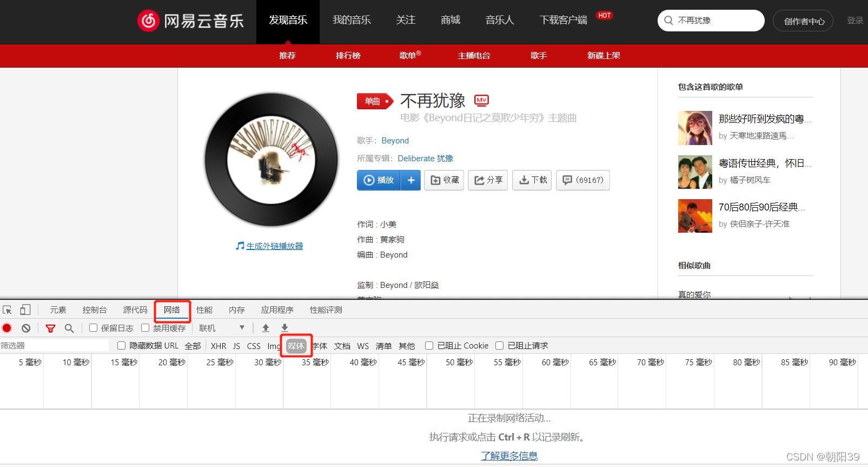The width and height of the screenshot is (868, 467).
Task: Click the search box containing 不再犹豫
Action: (711, 21)
